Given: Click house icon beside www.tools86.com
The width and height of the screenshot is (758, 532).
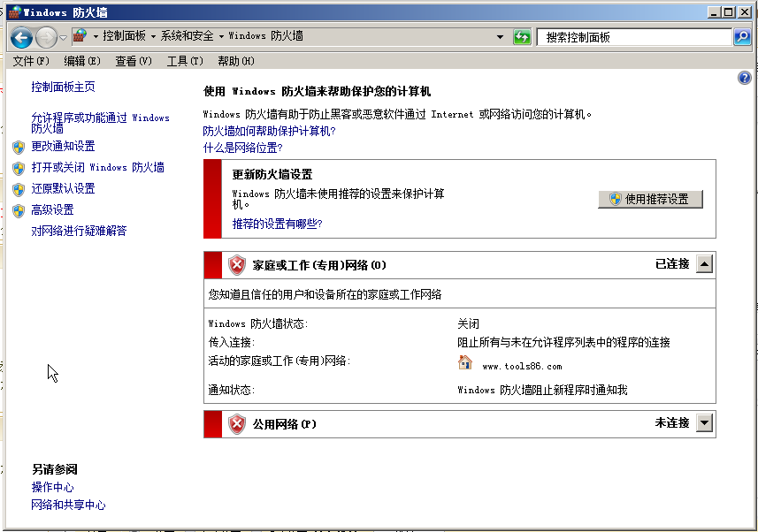Looking at the screenshot, I should pos(465,362).
